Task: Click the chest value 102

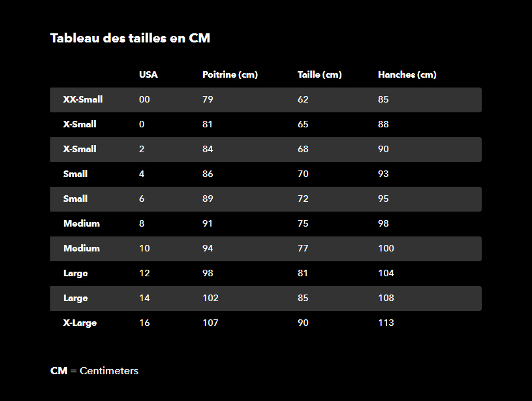Action: click(210, 298)
